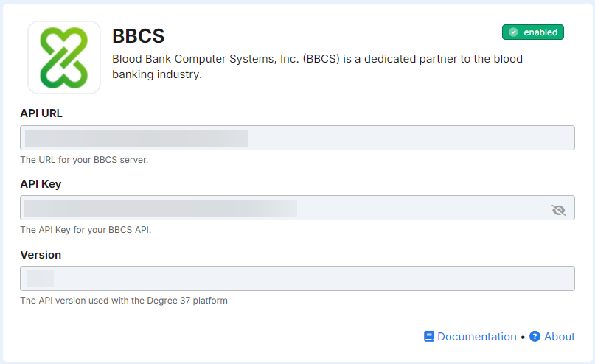
Task: Click the blurred API URL value
Action: (x=136, y=138)
